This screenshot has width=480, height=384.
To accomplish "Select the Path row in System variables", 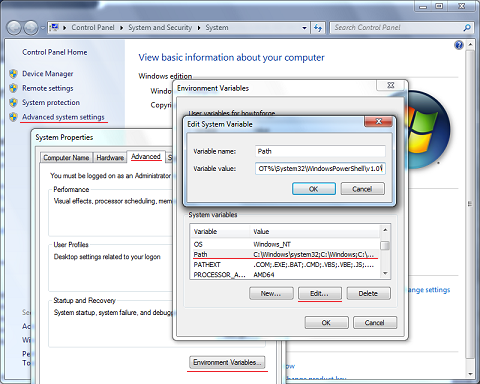I will coord(285,254).
